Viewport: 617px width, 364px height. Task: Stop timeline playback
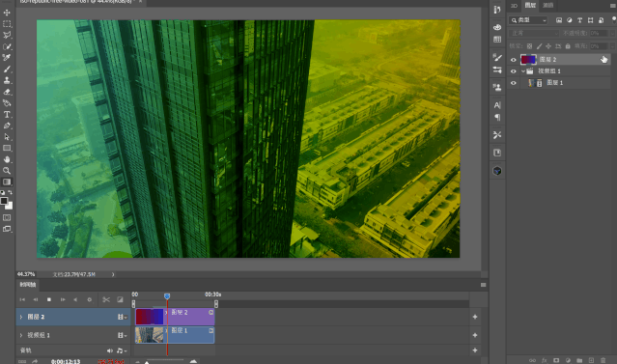49,299
